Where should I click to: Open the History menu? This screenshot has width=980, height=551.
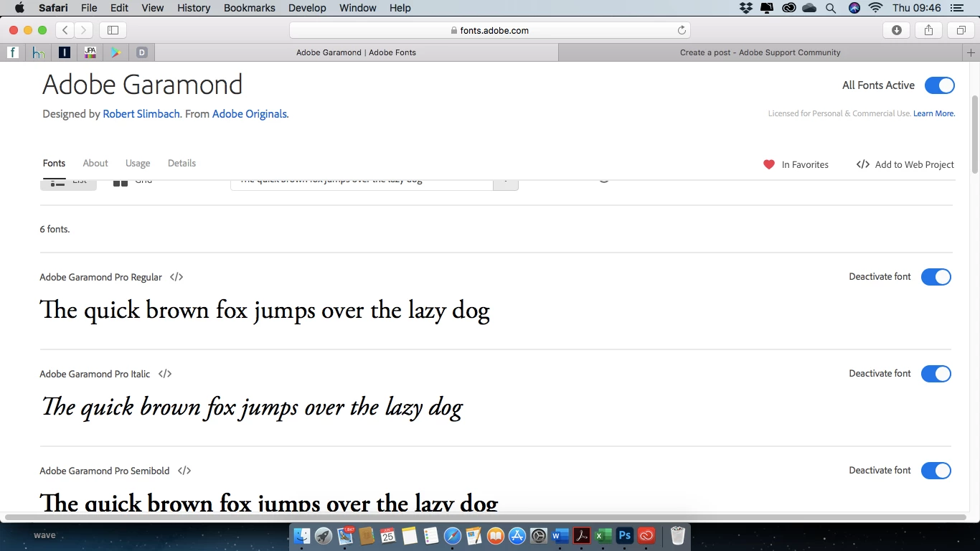(x=194, y=8)
